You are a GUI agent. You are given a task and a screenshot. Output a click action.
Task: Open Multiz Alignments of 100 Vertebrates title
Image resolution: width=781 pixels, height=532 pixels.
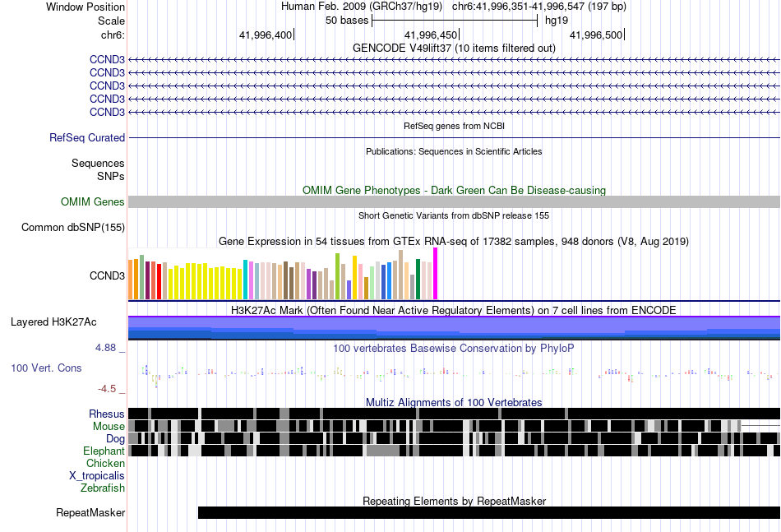[x=454, y=402]
